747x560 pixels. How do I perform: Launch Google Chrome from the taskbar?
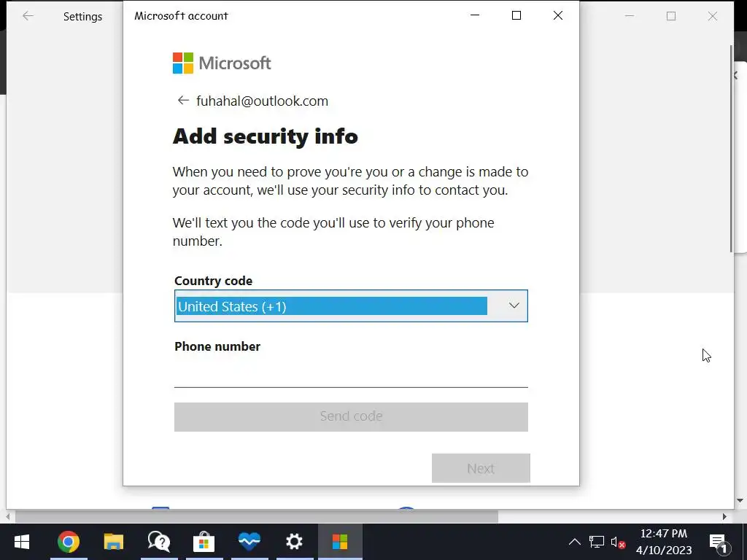coord(69,542)
